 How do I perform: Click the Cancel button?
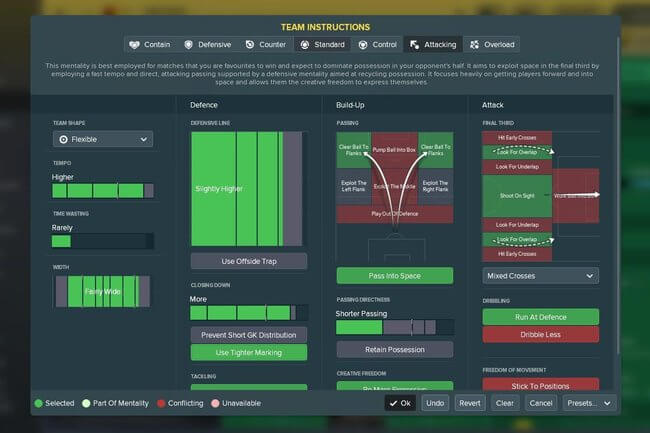click(541, 403)
